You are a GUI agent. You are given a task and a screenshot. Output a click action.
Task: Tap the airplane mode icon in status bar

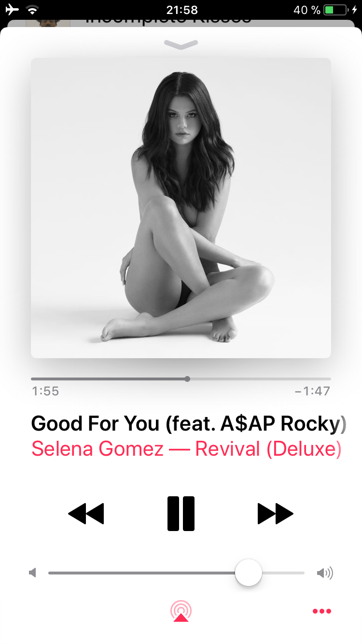[12, 10]
